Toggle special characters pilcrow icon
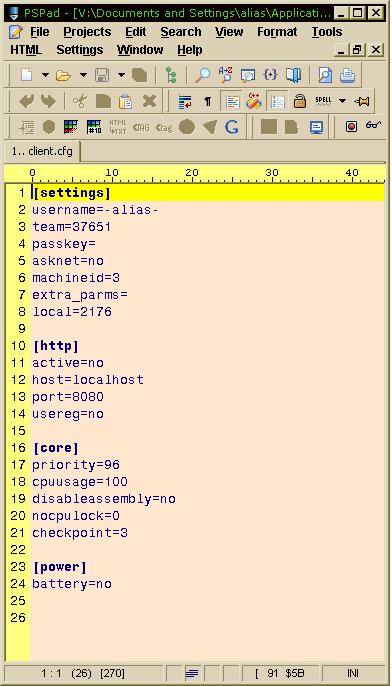 tap(208, 102)
